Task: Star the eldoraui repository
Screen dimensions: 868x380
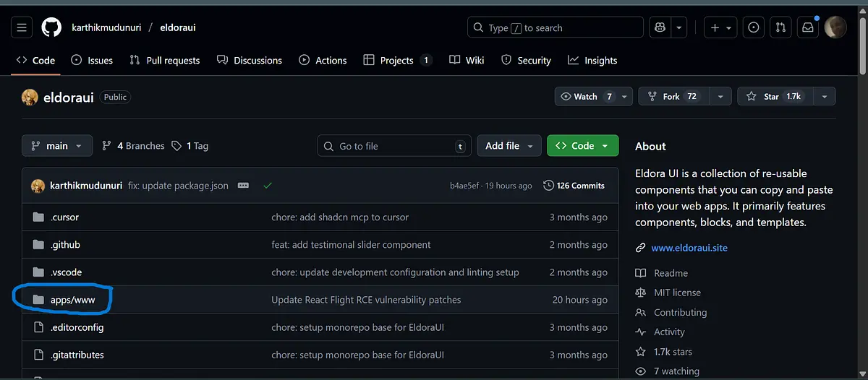Action: (x=775, y=96)
